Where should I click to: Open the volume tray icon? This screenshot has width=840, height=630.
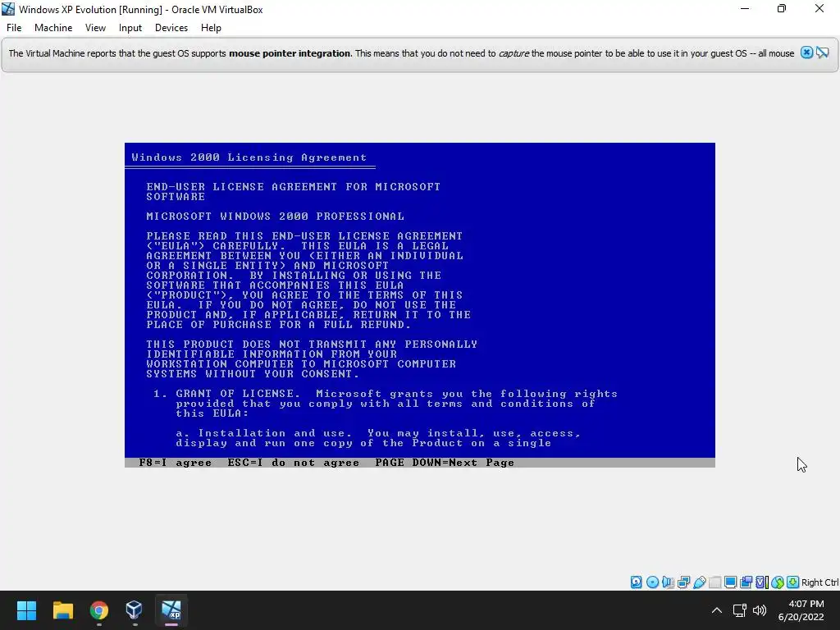pos(760,610)
